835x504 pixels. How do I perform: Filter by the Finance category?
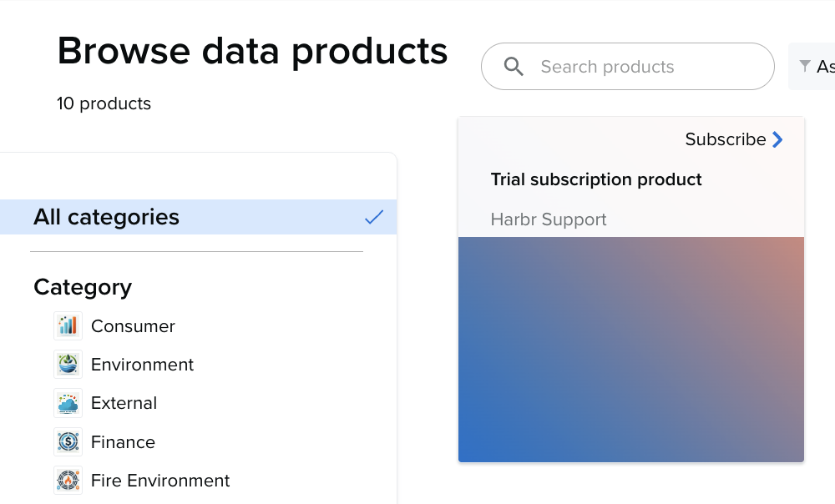[123, 442]
